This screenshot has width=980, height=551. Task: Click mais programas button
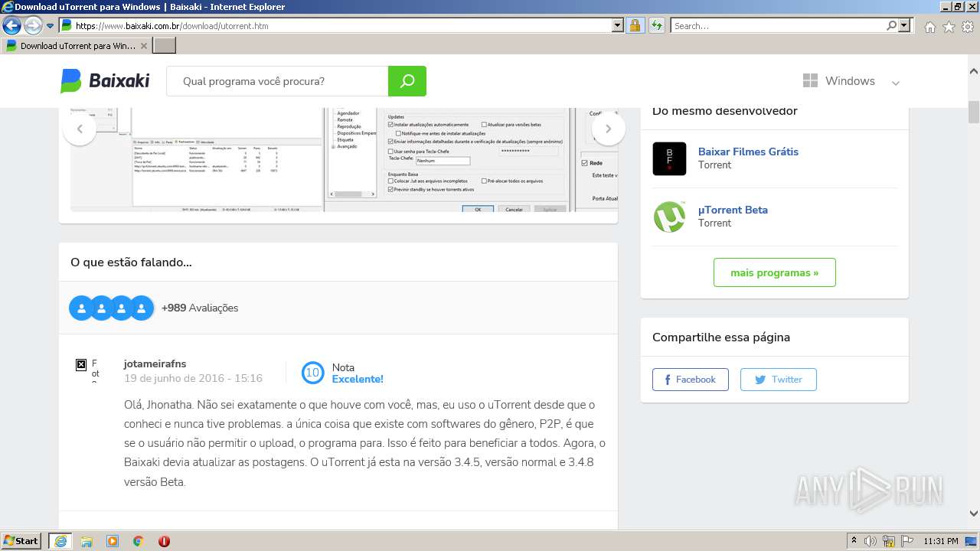point(774,272)
